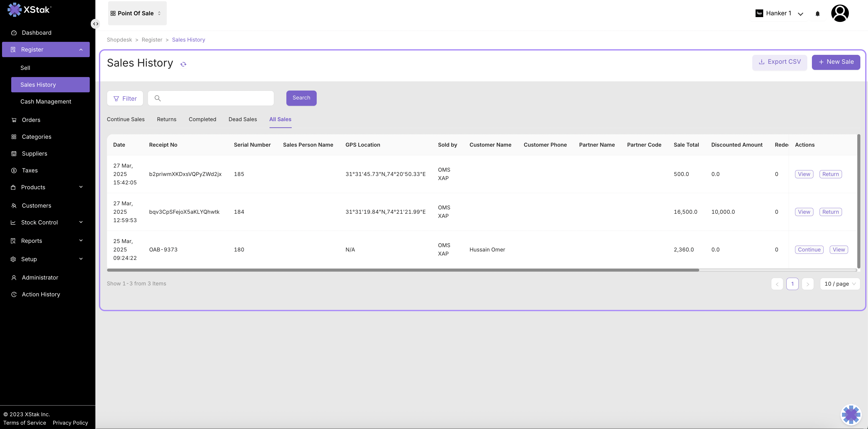Expand the Stock Control menu
The image size is (868, 429).
coord(81,222)
